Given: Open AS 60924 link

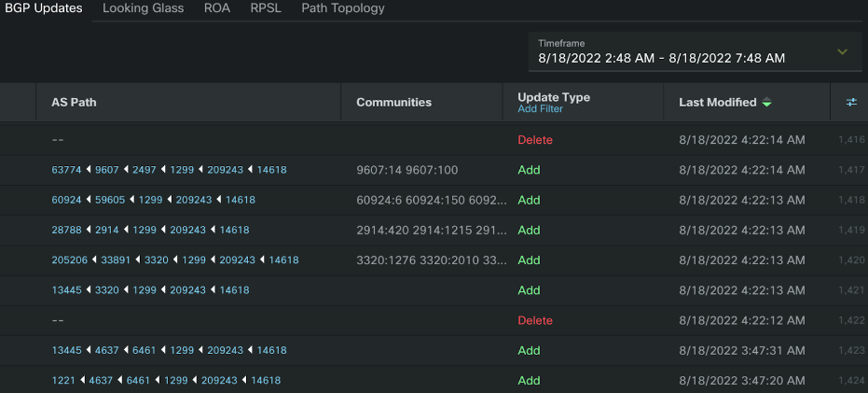Looking at the screenshot, I should coord(66,200).
